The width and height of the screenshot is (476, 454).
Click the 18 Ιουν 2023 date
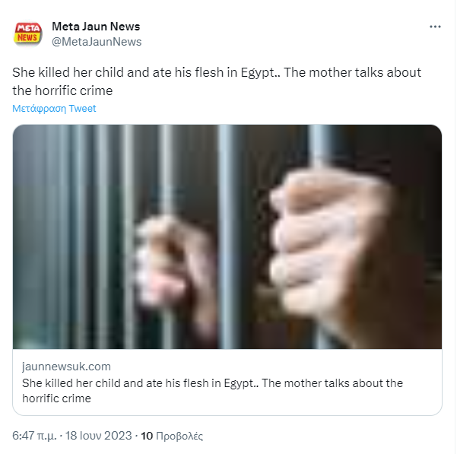[x=98, y=436]
